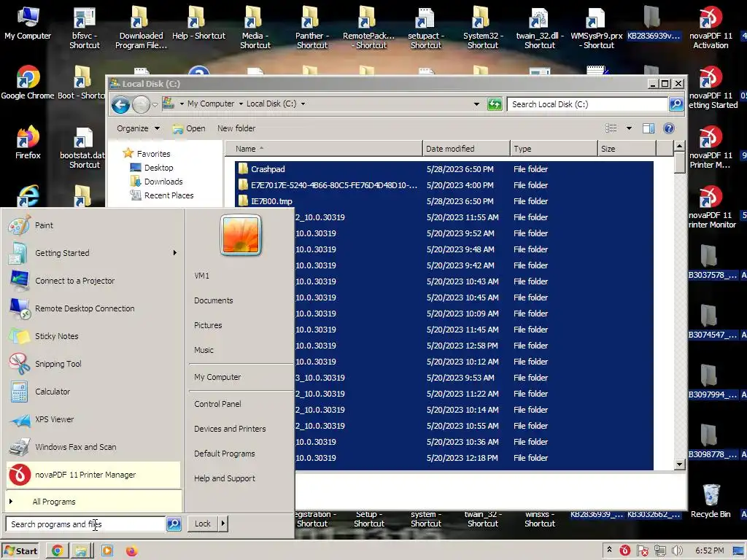
Task: Click the Start menu search magnifier icon
Action: pos(174,524)
